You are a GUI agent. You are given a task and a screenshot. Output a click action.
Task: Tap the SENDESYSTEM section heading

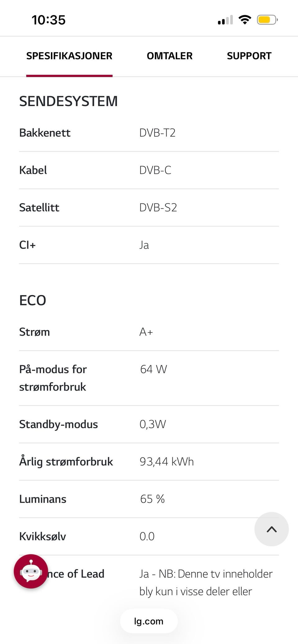coord(68,101)
